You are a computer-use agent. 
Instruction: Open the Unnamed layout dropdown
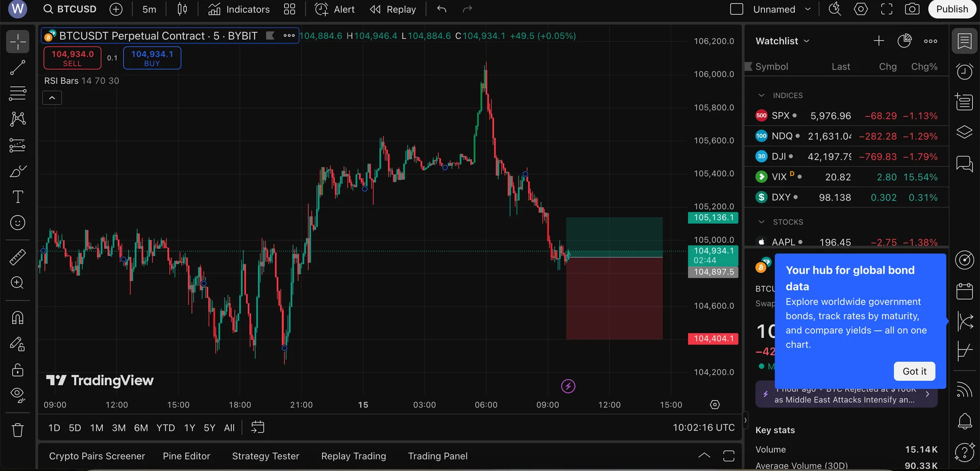click(x=782, y=9)
